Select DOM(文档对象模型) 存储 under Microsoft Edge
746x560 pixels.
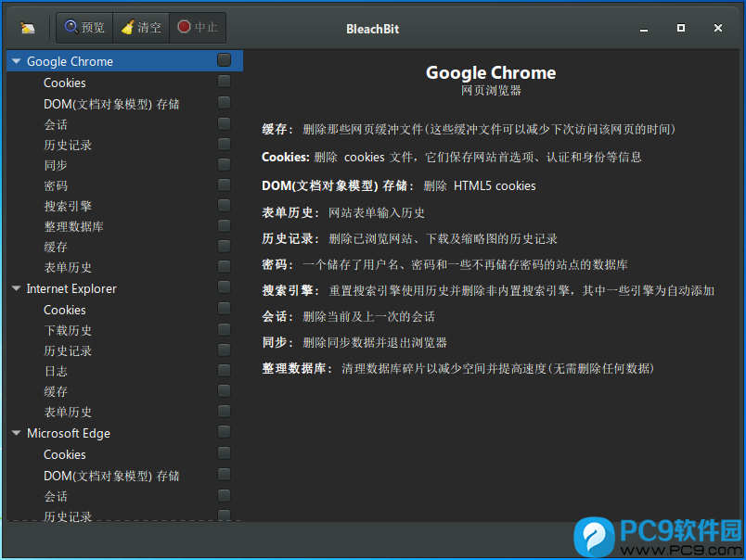point(111,476)
